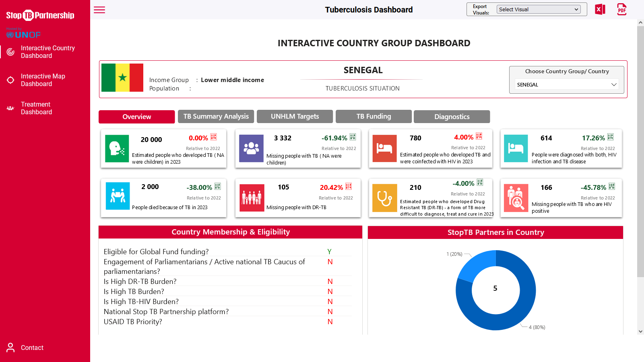644x362 pixels.
Task: Go to the TB Funding tab
Action: coord(374,117)
